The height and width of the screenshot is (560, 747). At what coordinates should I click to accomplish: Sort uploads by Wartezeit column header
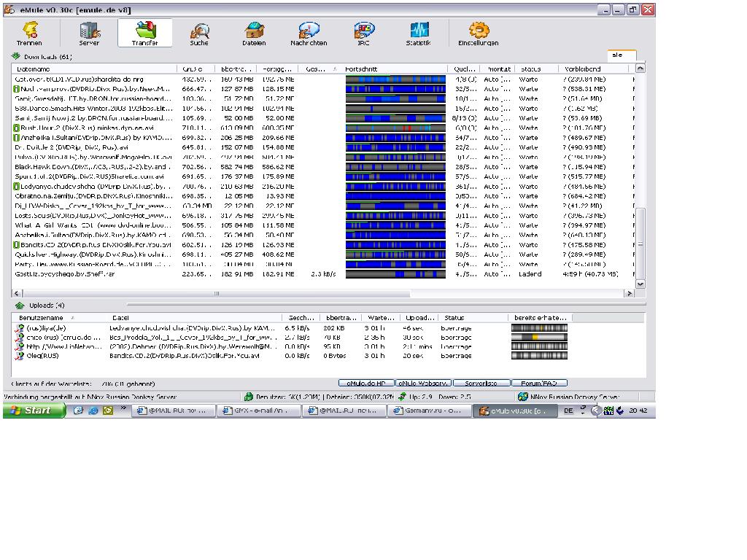[381, 318]
